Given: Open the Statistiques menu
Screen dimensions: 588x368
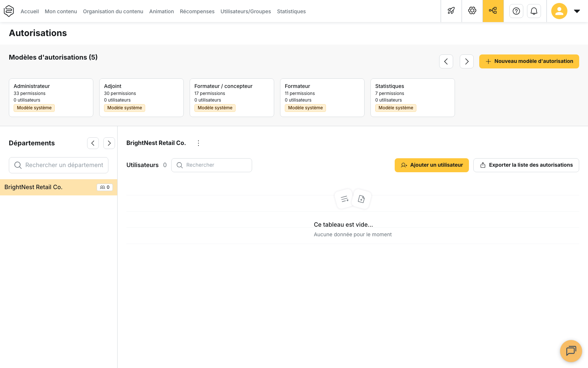Looking at the screenshot, I should tap(291, 11).
